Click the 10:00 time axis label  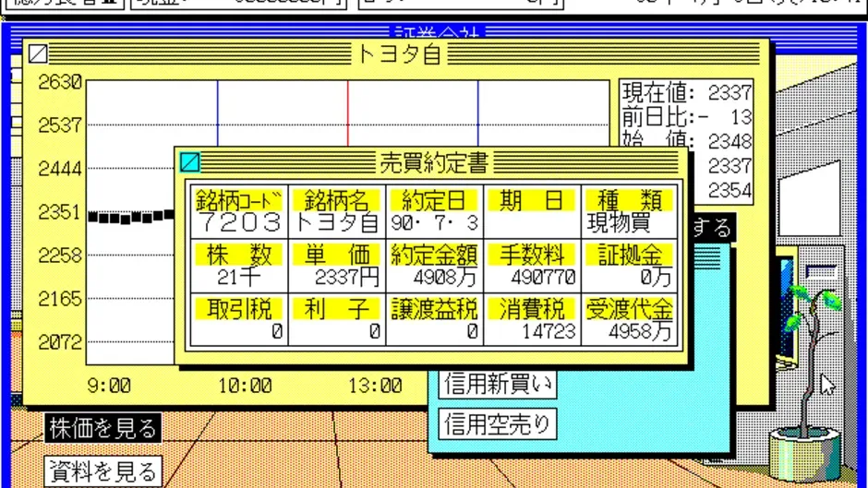[245, 386]
